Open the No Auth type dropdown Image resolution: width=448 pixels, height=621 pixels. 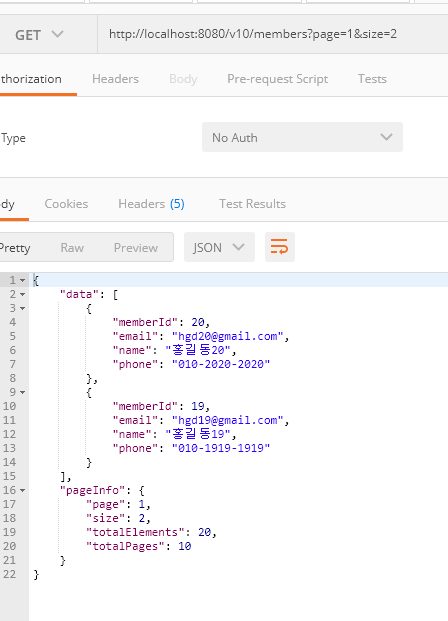click(302, 137)
